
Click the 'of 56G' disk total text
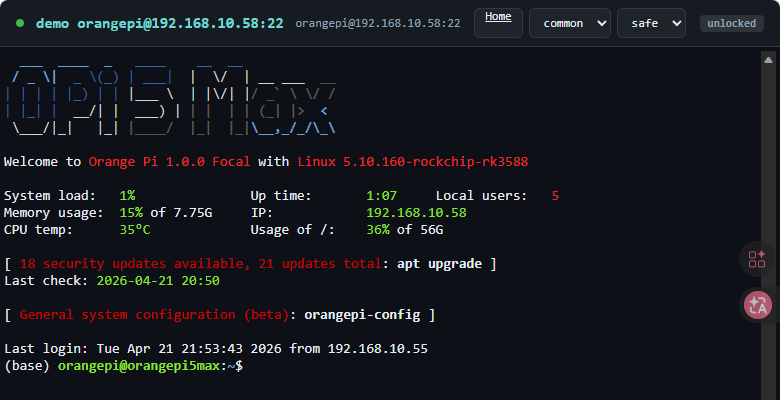pos(420,229)
